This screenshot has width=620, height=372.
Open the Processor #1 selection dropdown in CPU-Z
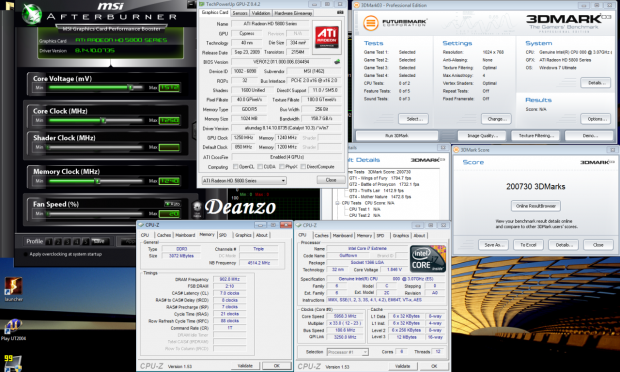pos(348,352)
